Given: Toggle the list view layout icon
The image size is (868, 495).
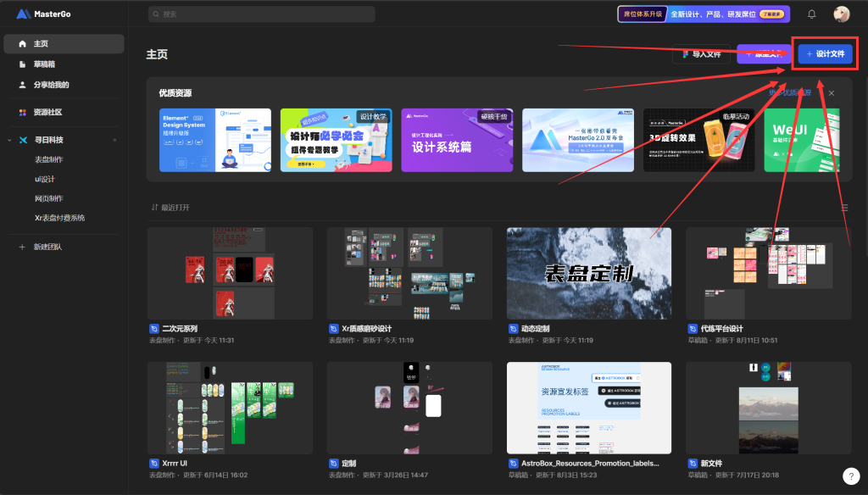Looking at the screenshot, I should [844, 208].
